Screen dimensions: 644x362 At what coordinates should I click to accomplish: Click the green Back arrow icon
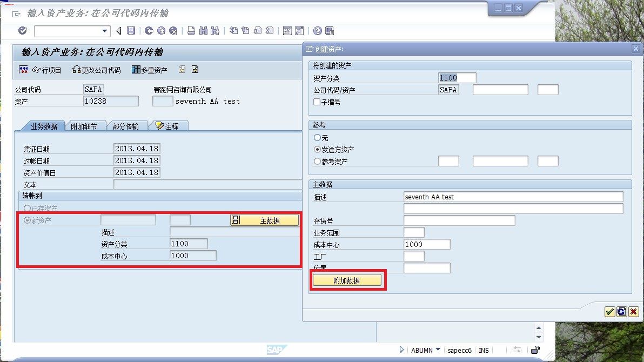[x=149, y=30]
